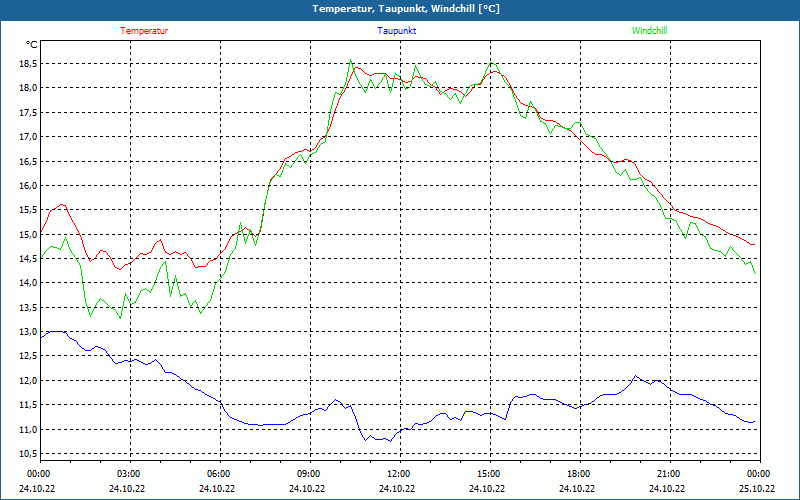This screenshot has height=500, width=800.
Task: Click the 12,0 y-axis value
Action: [29, 381]
